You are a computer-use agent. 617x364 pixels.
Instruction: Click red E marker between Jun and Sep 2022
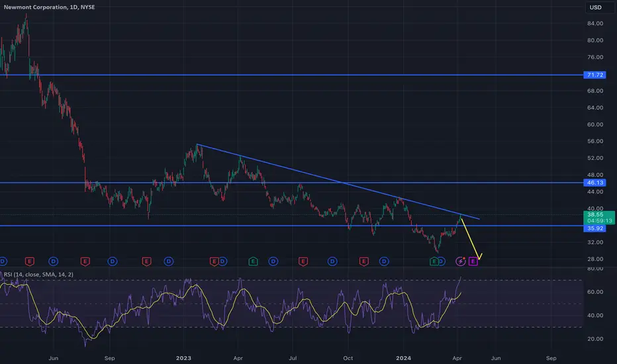85,261
